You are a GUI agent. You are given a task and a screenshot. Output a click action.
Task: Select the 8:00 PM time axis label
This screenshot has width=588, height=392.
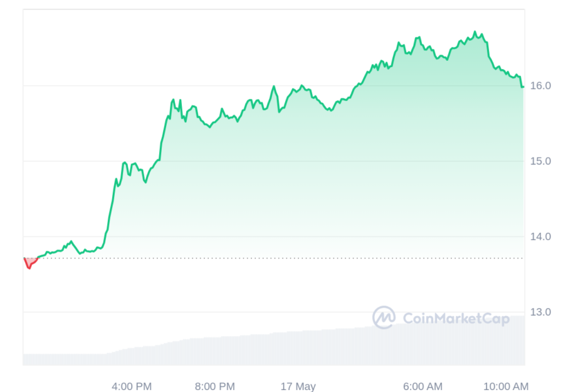point(215,386)
